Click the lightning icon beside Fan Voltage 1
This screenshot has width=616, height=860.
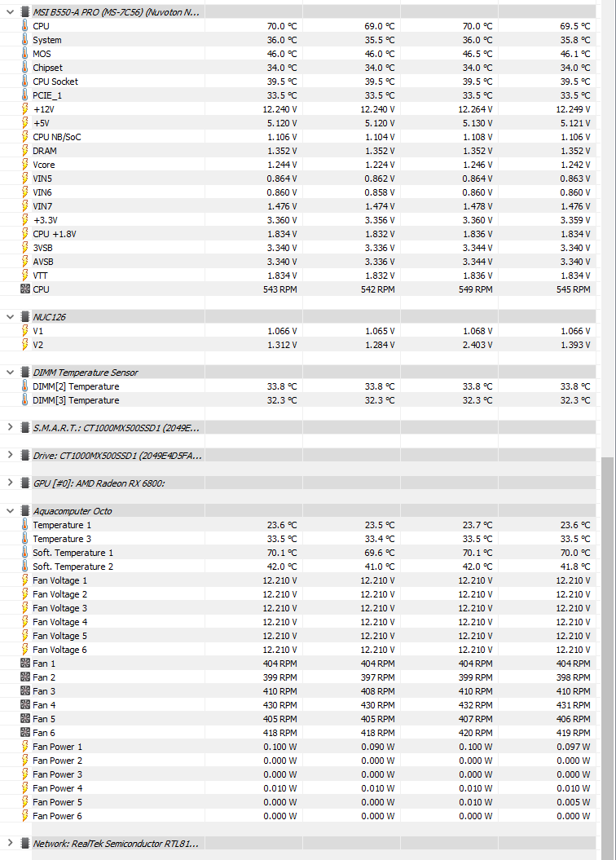[24, 580]
